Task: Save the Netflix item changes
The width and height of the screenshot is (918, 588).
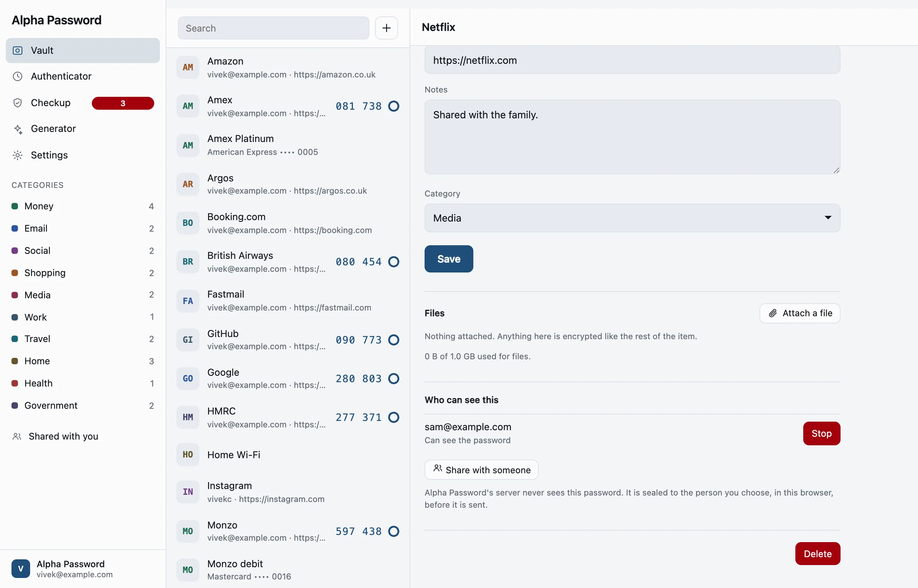Action: click(x=449, y=259)
